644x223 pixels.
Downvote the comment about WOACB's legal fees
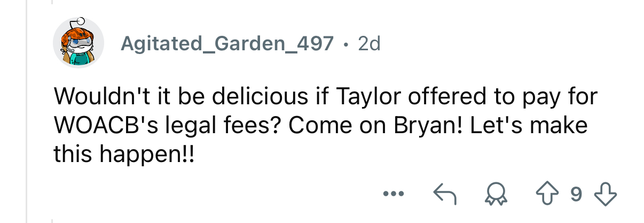coord(604,194)
